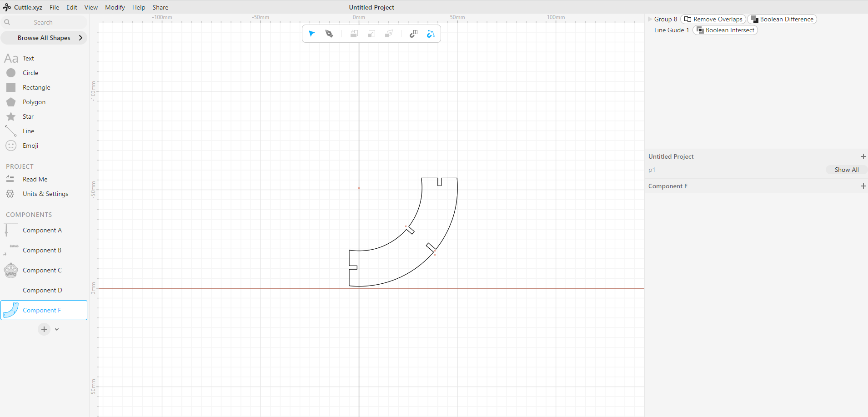
Task: Add a new component with plus button
Action: pos(44,329)
